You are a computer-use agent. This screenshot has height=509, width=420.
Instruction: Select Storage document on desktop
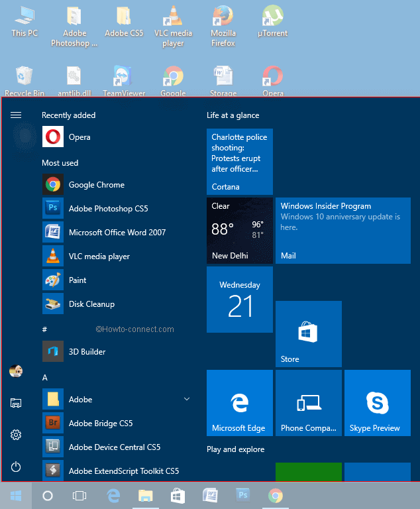[223, 81]
